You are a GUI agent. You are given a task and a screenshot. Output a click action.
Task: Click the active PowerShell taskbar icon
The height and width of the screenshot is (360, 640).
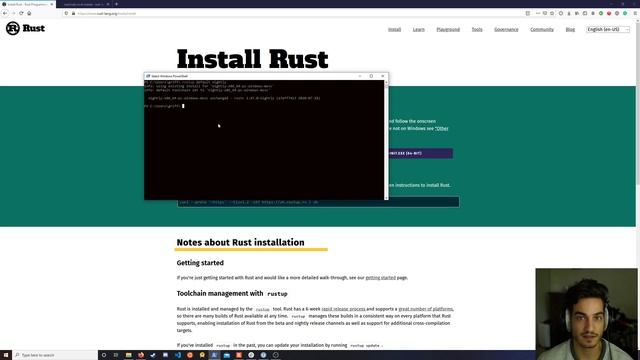214,355
